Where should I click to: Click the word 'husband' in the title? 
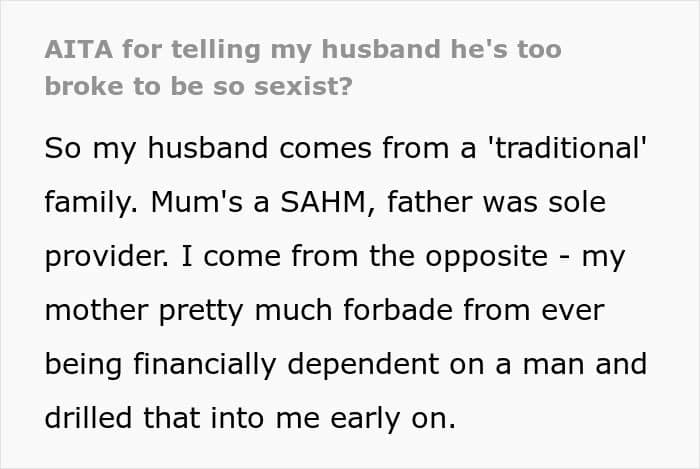coord(380,49)
